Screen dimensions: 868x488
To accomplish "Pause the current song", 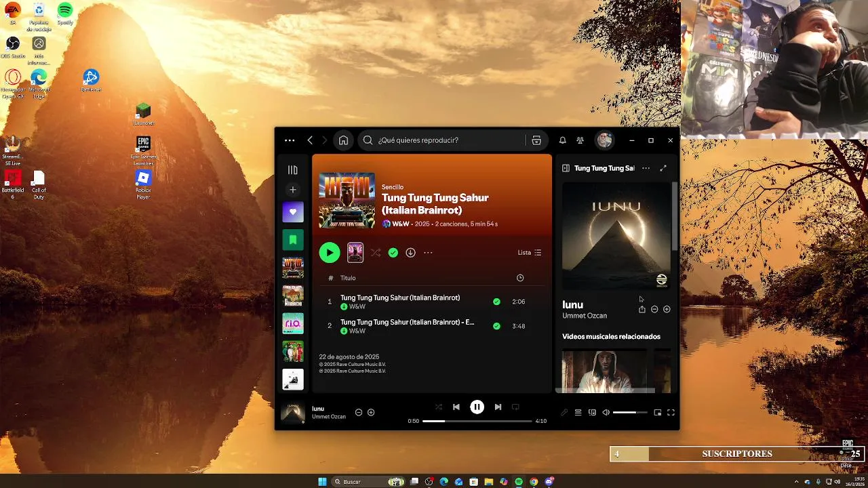I will (477, 407).
